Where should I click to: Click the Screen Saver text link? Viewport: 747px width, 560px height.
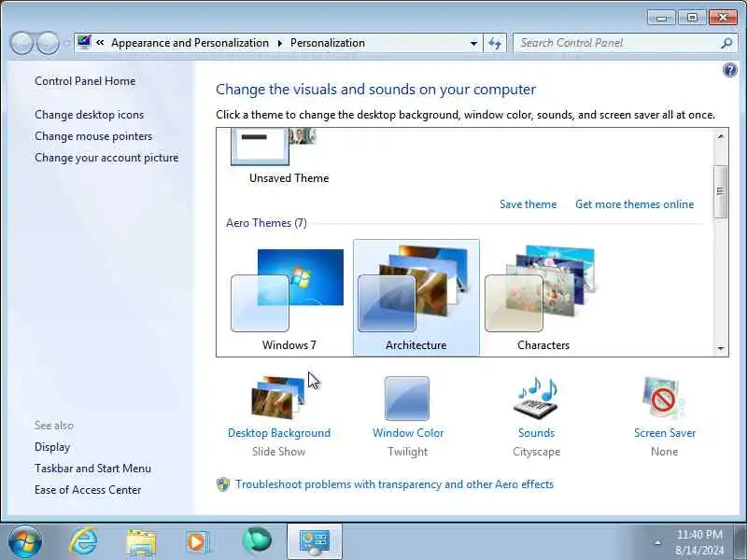point(665,433)
